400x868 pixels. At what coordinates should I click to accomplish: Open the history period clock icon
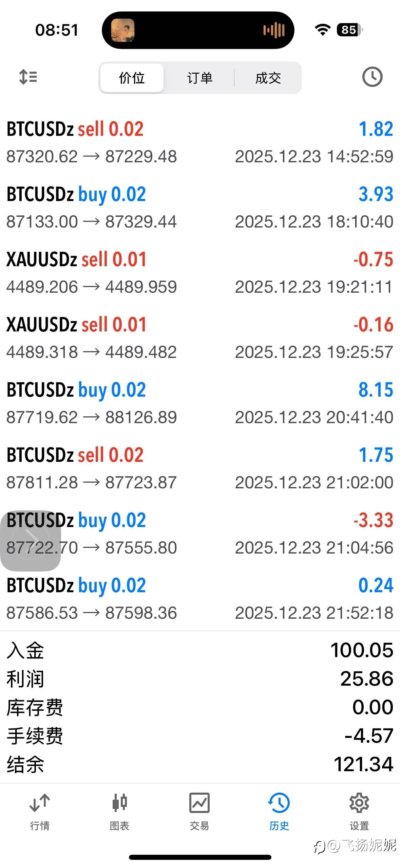click(x=372, y=77)
